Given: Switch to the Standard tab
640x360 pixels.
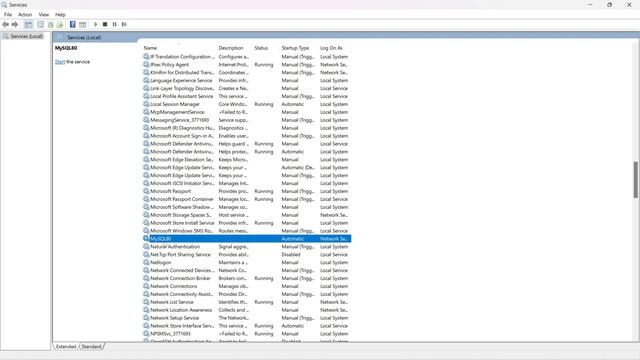Looking at the screenshot, I should coord(91,347).
